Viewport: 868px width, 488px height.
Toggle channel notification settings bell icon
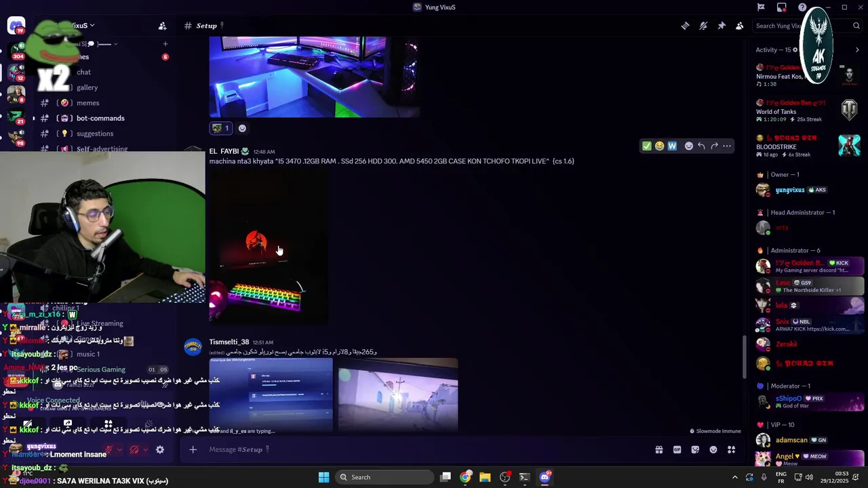tap(703, 26)
